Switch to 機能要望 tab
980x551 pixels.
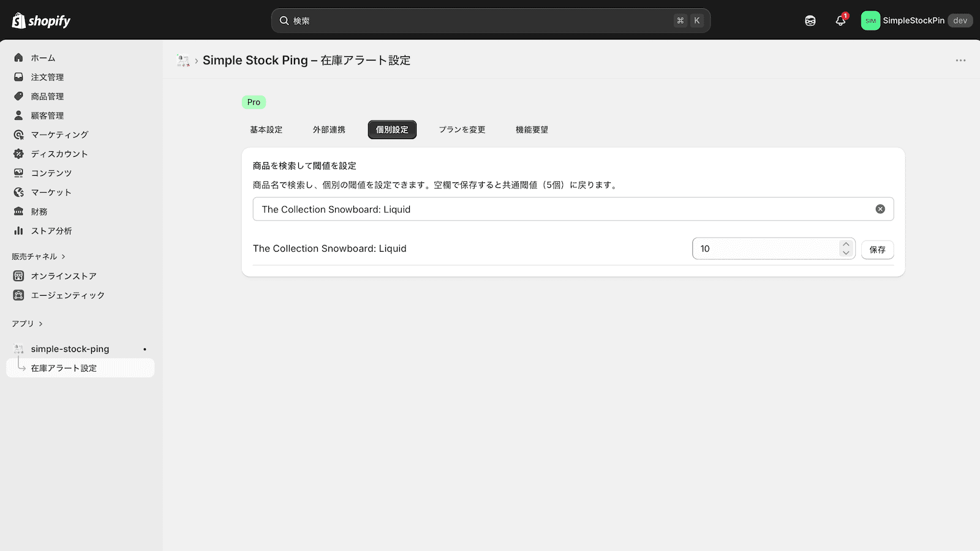[x=532, y=130]
